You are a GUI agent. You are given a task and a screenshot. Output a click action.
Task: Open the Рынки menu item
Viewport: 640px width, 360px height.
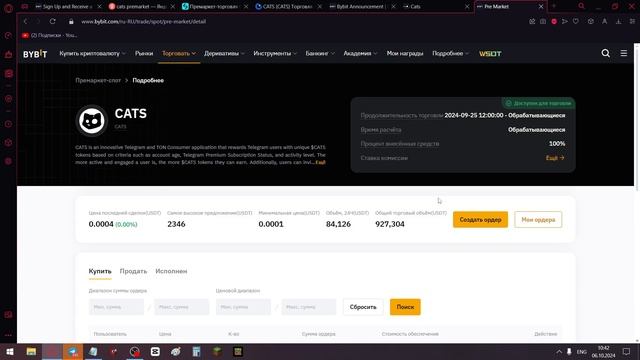click(x=144, y=53)
